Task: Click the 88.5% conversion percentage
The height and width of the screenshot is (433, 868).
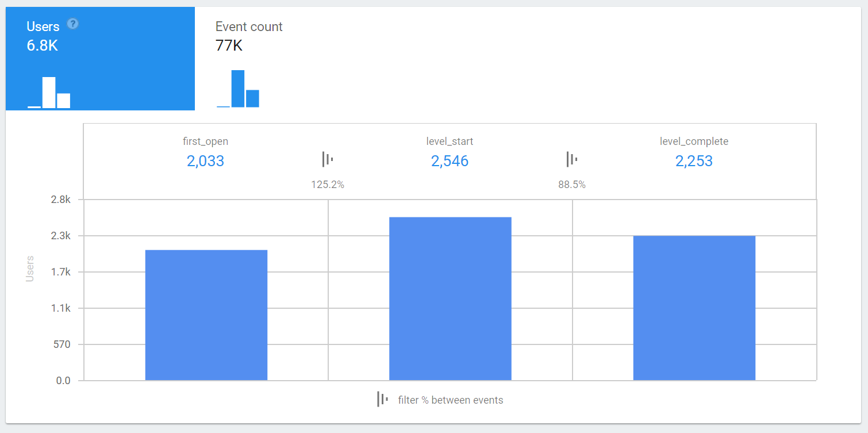Action: pyautogui.click(x=571, y=185)
